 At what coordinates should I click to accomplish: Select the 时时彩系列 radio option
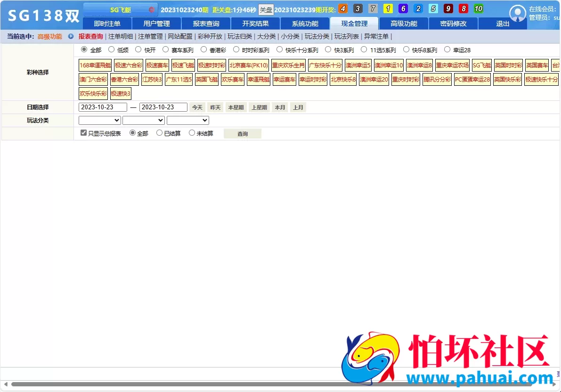point(236,49)
